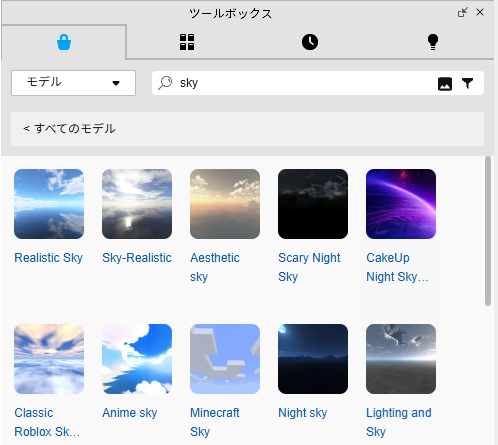Image resolution: width=498 pixels, height=445 pixels.
Task: Open the Anime sky title link
Action: 130,413
